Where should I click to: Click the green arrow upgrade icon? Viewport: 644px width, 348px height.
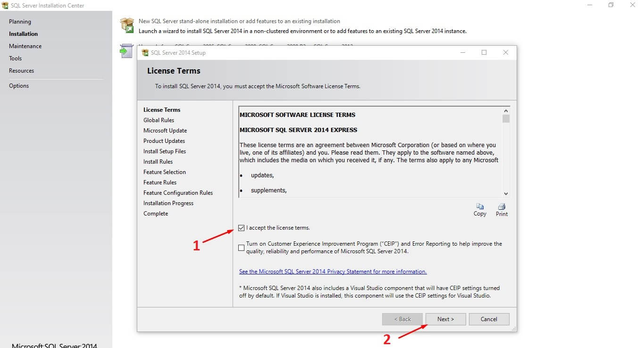126,50
